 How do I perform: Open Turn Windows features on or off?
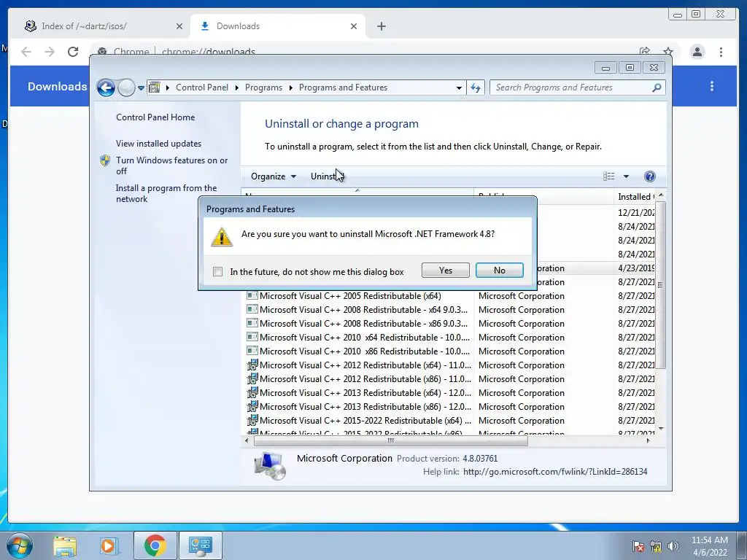tap(171, 166)
